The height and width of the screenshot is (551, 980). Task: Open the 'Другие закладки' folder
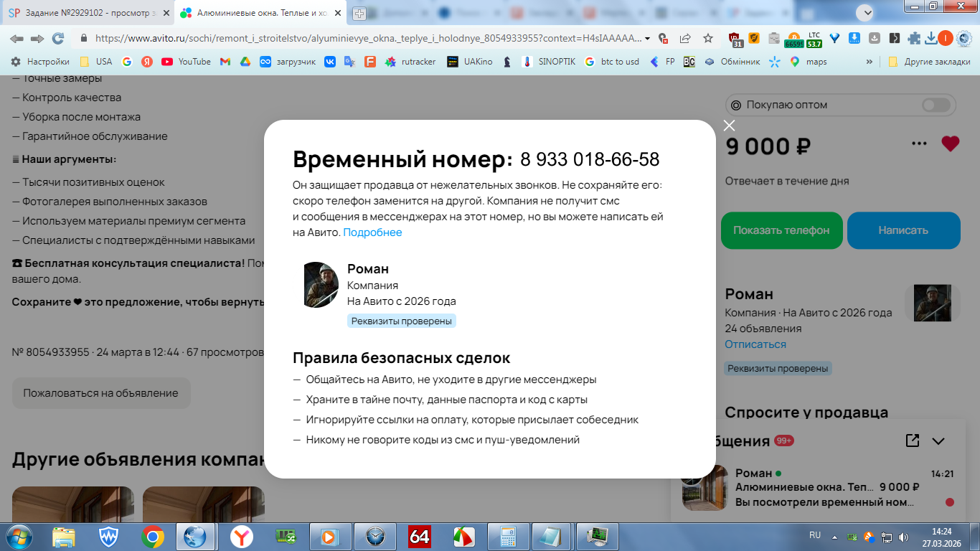click(x=929, y=62)
